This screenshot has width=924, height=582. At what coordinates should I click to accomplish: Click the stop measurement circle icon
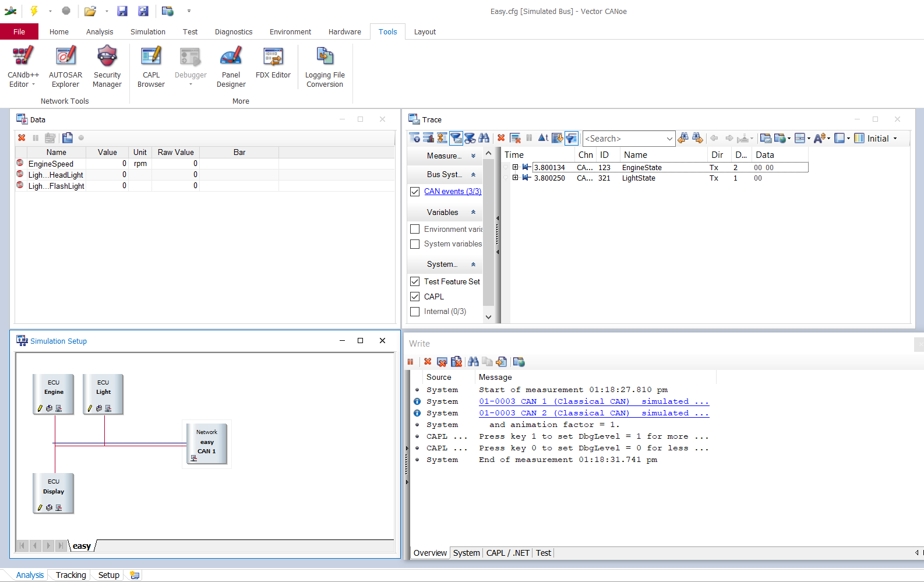(x=66, y=10)
